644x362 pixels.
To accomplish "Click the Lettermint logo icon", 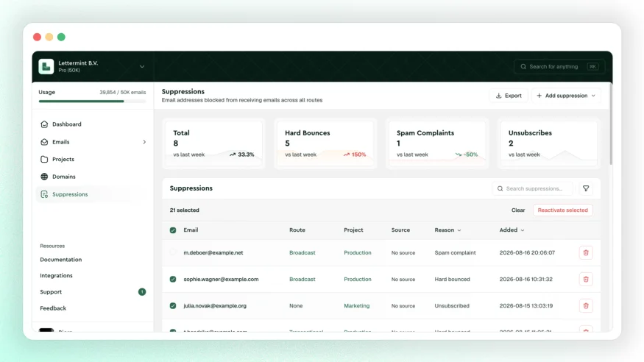I will [46, 66].
